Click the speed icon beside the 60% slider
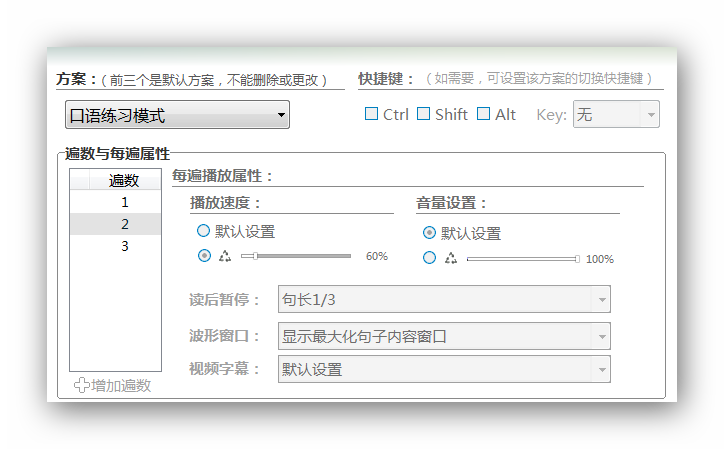Viewport: 724px width, 449px height. pos(225,256)
